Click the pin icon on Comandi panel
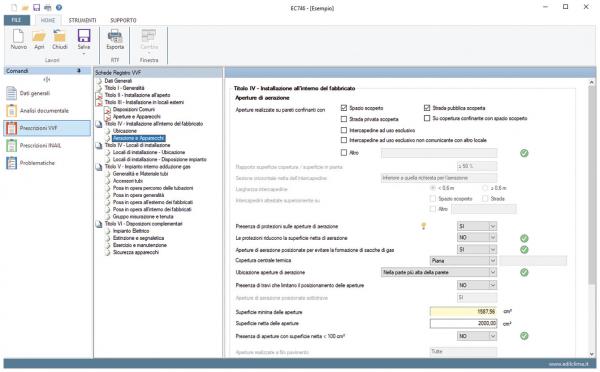The height and width of the screenshot is (372, 600). tap(79, 71)
